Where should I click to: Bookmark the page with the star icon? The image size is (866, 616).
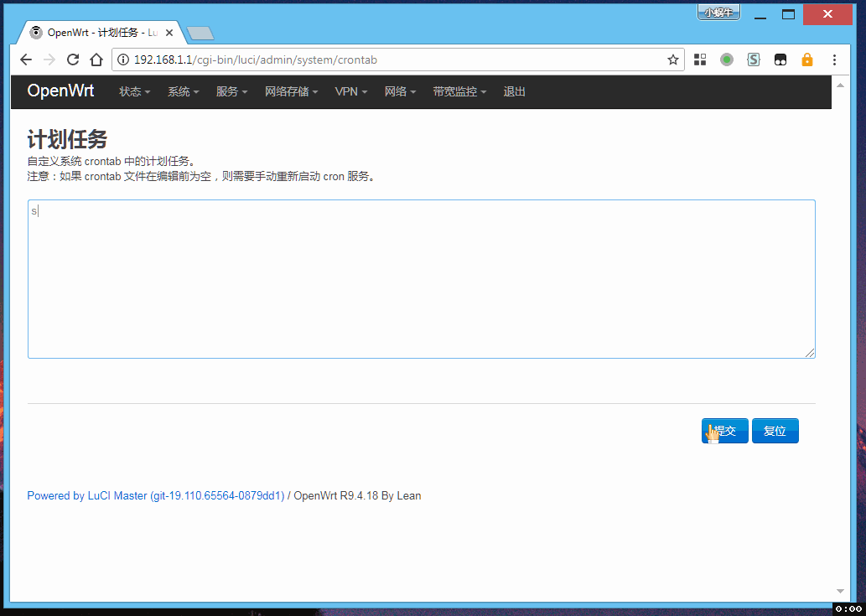tap(673, 60)
